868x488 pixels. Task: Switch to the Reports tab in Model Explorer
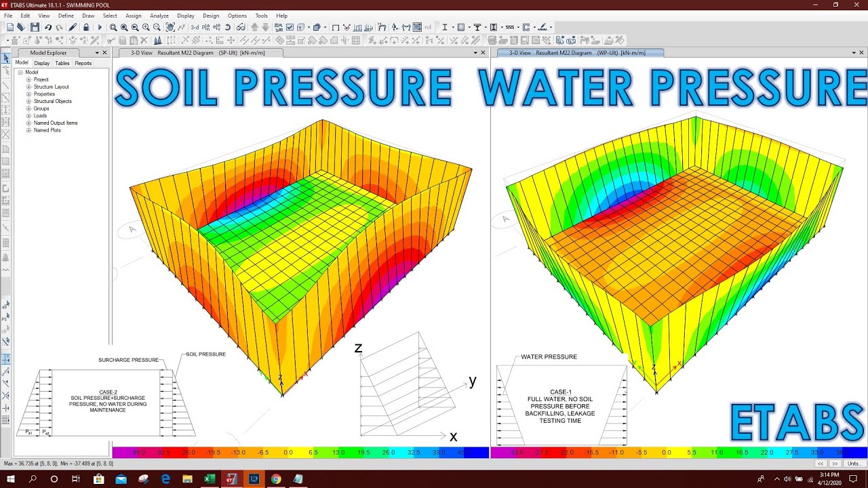click(x=83, y=63)
